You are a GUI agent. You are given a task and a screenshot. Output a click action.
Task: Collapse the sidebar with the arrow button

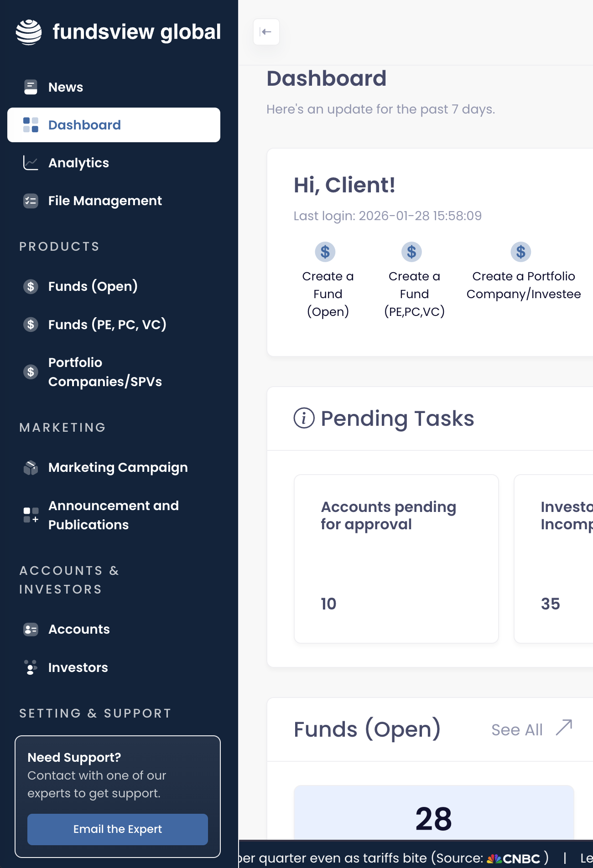(266, 32)
